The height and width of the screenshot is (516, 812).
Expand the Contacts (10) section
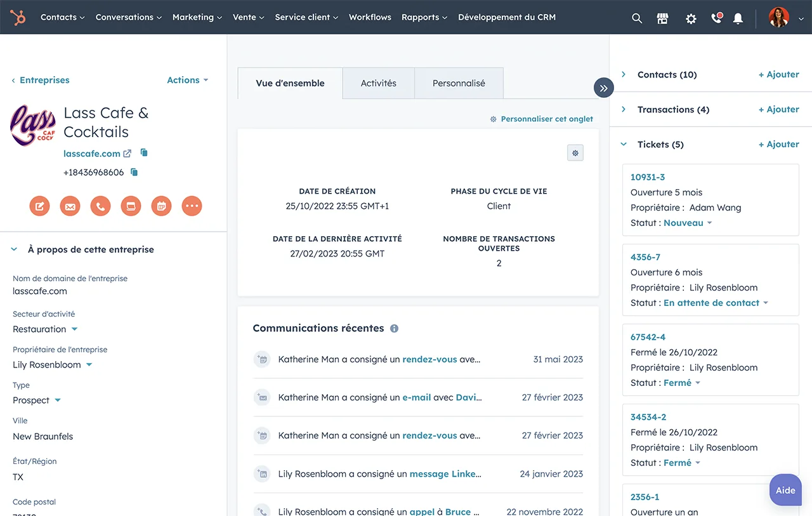click(624, 75)
